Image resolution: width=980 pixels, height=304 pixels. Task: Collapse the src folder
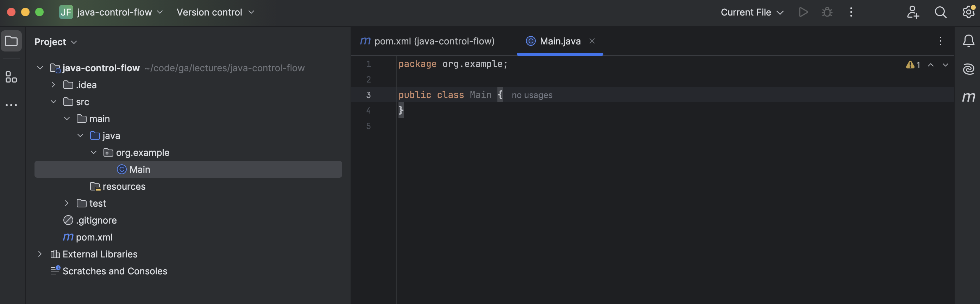point(54,102)
